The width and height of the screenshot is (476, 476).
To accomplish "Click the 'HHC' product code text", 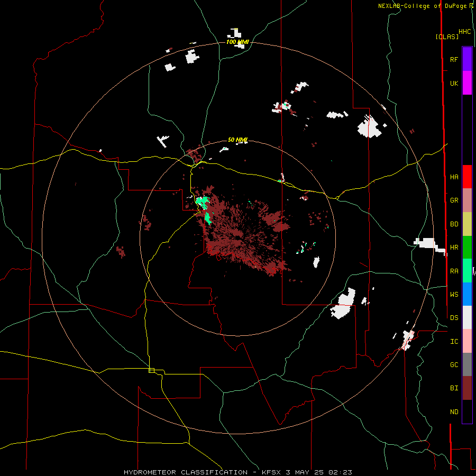I will pos(464,32).
